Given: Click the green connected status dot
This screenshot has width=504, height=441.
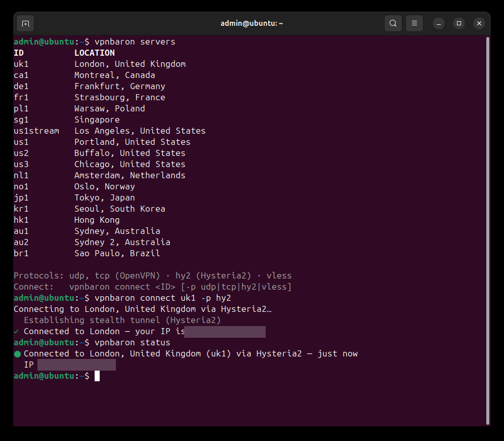Looking at the screenshot, I should tap(17, 354).
